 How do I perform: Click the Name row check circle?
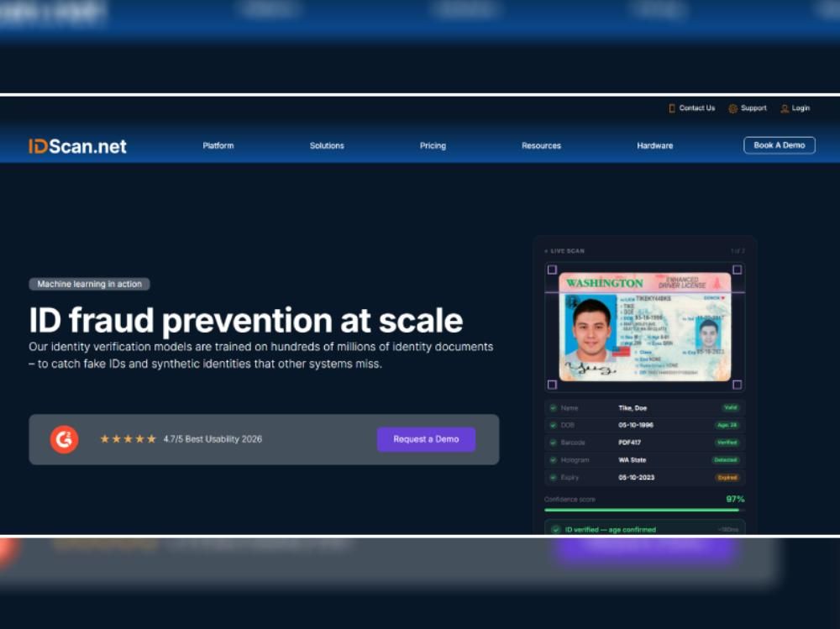pyautogui.click(x=554, y=408)
